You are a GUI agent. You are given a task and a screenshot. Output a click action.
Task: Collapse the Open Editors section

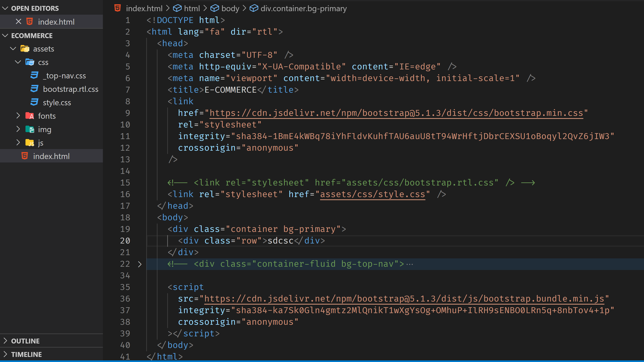(x=5, y=8)
